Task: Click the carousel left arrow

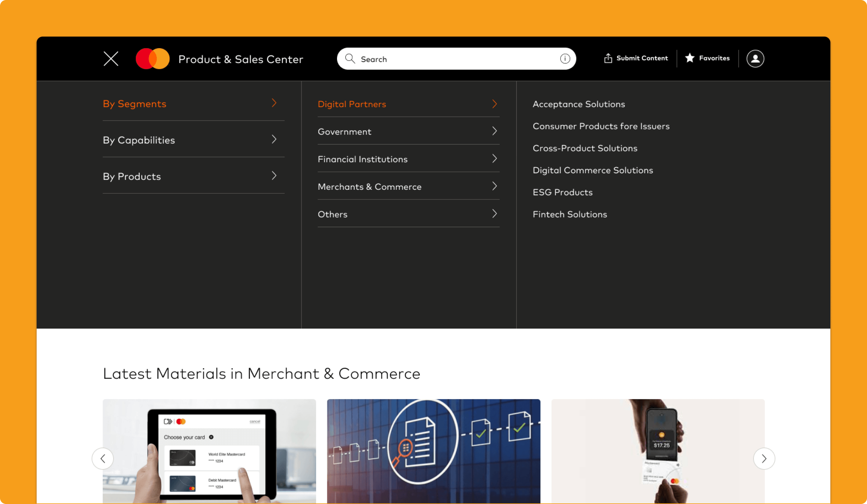Action: 103,458
